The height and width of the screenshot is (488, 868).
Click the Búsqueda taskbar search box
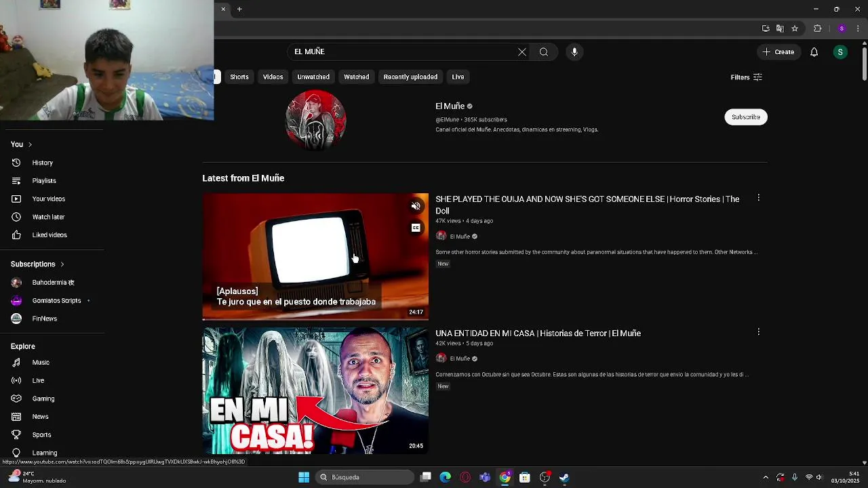coord(366,477)
